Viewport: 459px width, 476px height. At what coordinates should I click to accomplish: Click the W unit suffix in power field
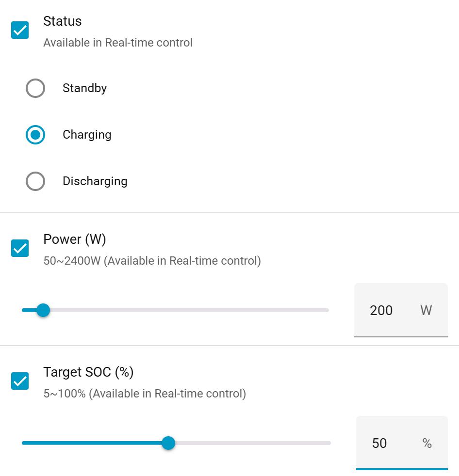point(426,310)
